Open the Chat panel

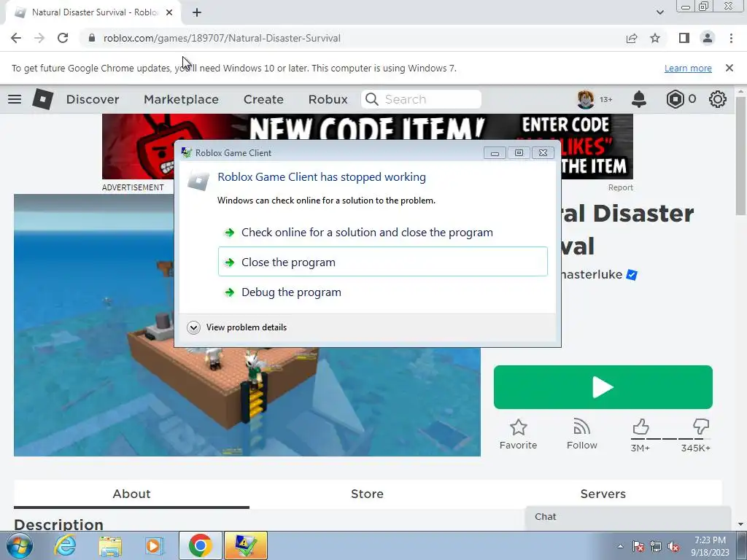point(628,517)
